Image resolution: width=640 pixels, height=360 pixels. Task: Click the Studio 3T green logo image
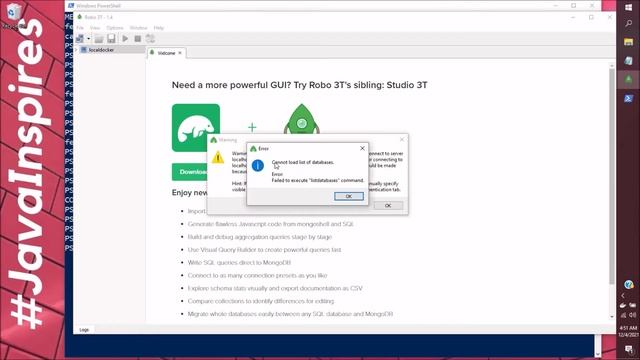(x=196, y=128)
